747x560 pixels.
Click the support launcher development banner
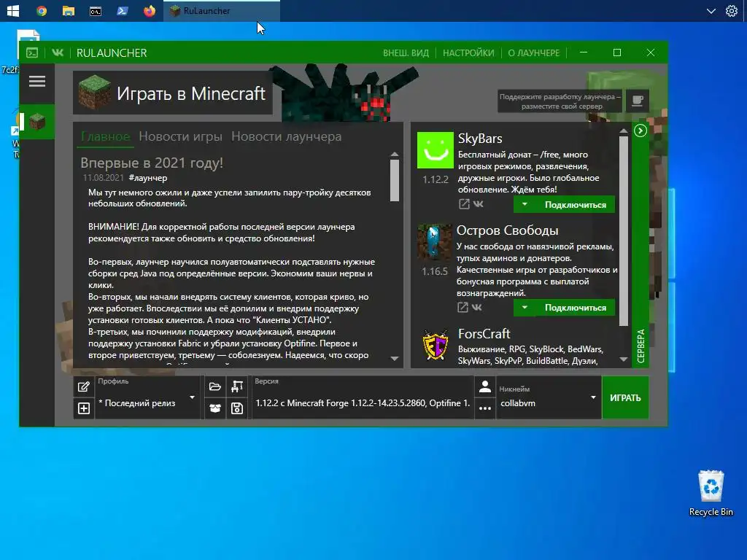click(560, 101)
